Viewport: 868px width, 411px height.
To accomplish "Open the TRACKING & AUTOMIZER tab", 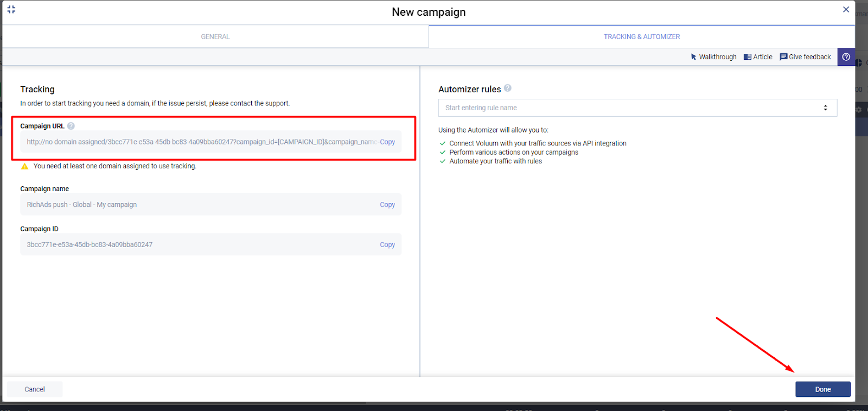I will click(642, 37).
